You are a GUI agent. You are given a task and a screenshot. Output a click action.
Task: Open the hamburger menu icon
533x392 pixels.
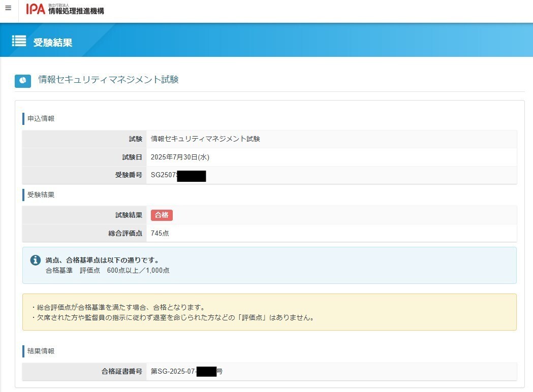point(9,8)
